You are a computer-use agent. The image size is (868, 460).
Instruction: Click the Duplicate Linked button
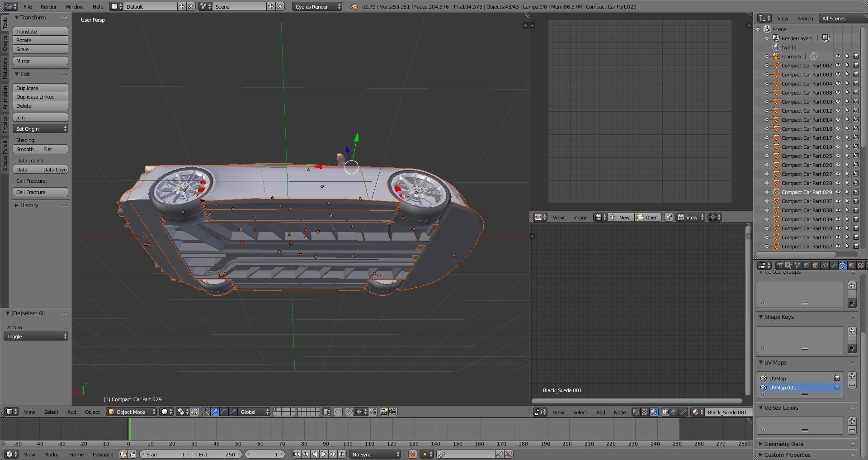(x=41, y=97)
